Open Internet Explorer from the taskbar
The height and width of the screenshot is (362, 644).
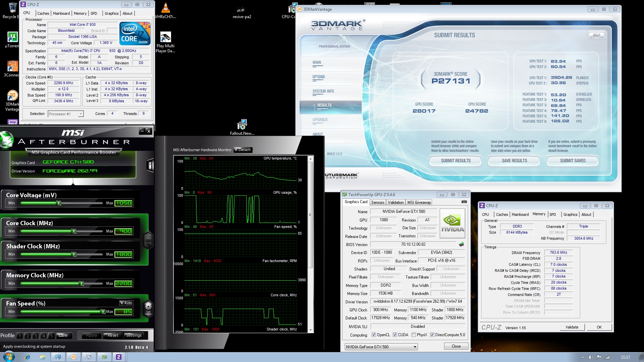[x=28, y=357]
